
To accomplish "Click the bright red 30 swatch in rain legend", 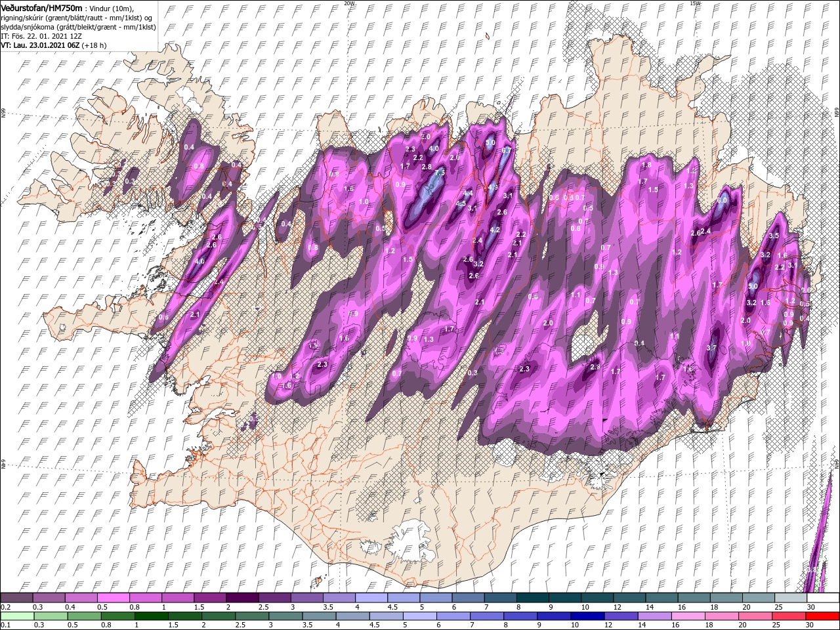I will pos(822,616).
